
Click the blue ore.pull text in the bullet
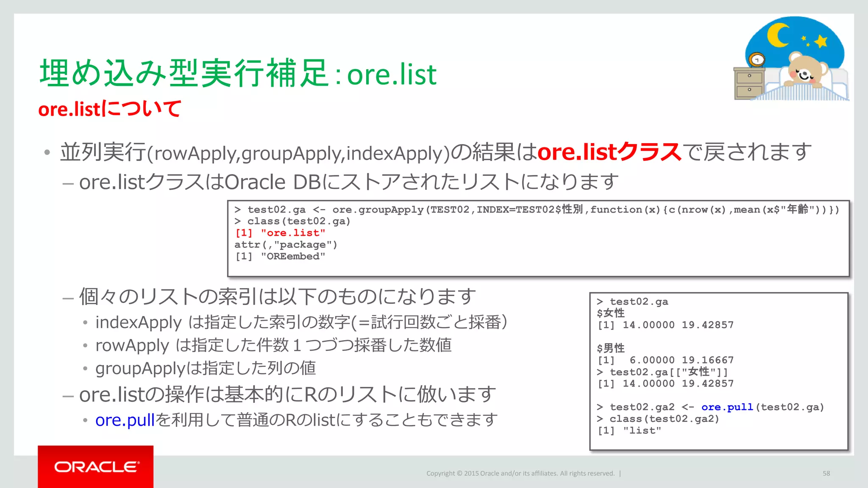click(125, 420)
